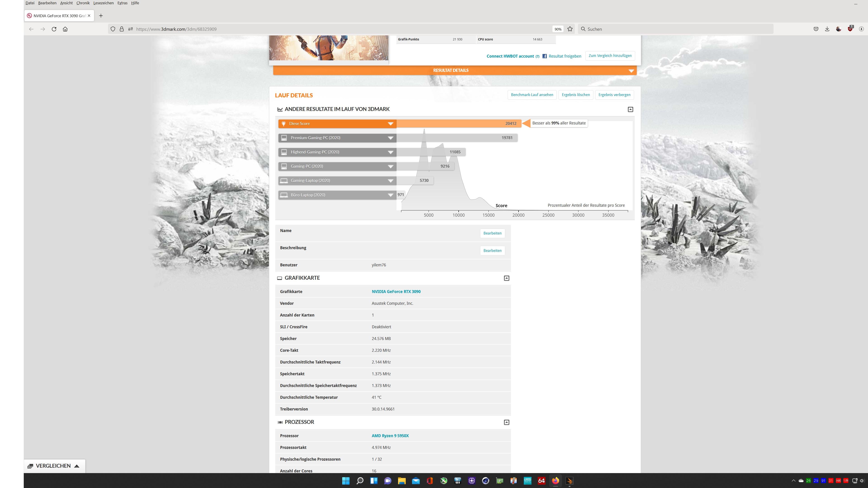868x488 pixels.
Task: Collapse the Andere Resultate chart section
Action: tap(630, 109)
